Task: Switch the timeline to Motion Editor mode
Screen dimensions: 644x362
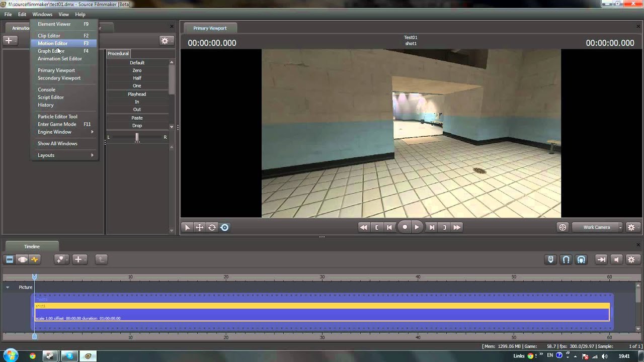Action: coord(22,259)
